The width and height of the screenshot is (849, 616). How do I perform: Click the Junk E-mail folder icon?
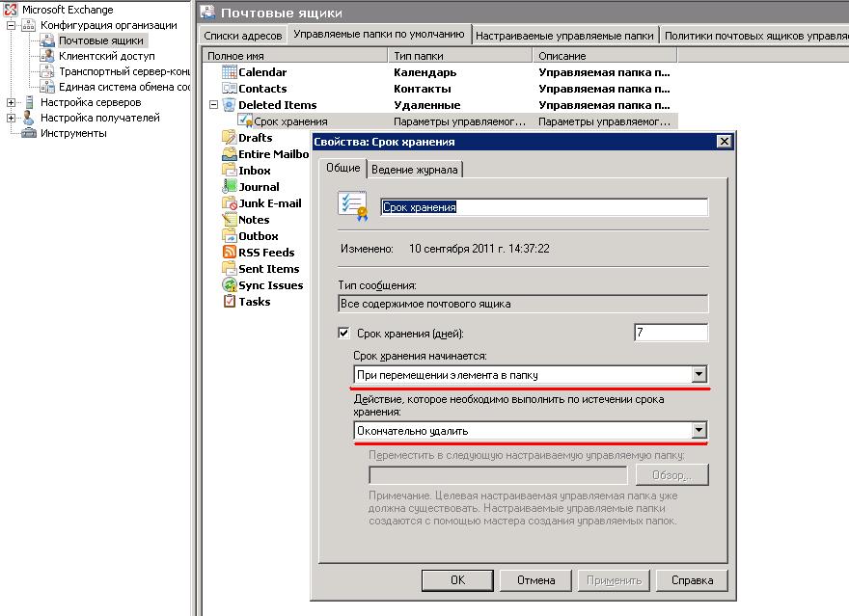point(230,203)
